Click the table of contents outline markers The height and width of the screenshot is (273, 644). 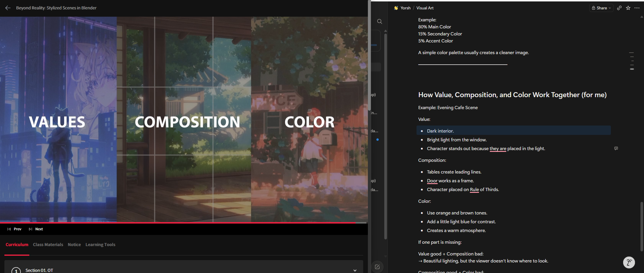632,61
